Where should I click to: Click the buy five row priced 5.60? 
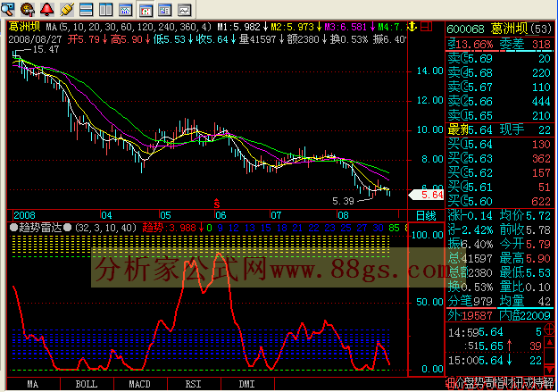click(500, 202)
